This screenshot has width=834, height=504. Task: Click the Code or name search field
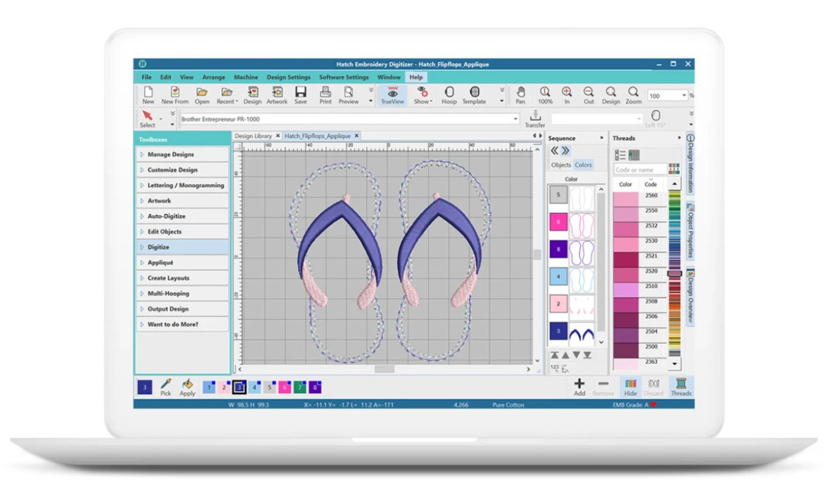click(639, 170)
